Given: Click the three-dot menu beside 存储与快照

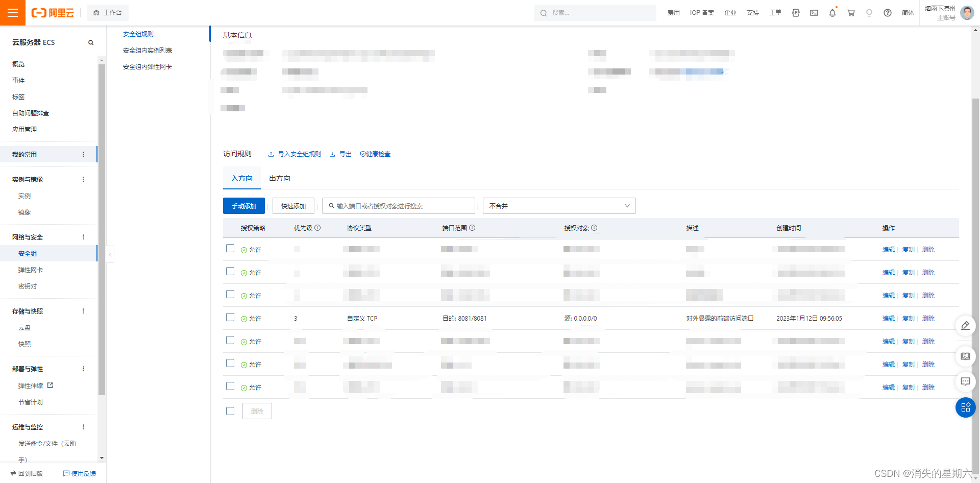Looking at the screenshot, I should [84, 311].
